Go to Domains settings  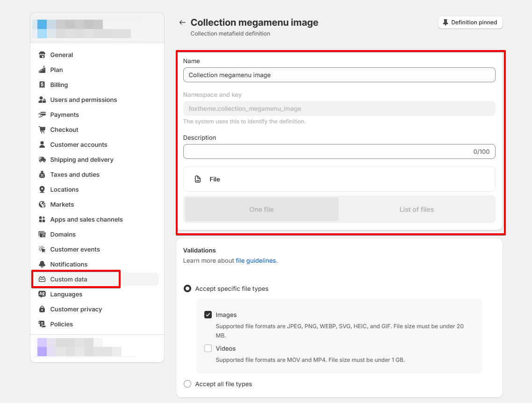click(x=97, y=234)
